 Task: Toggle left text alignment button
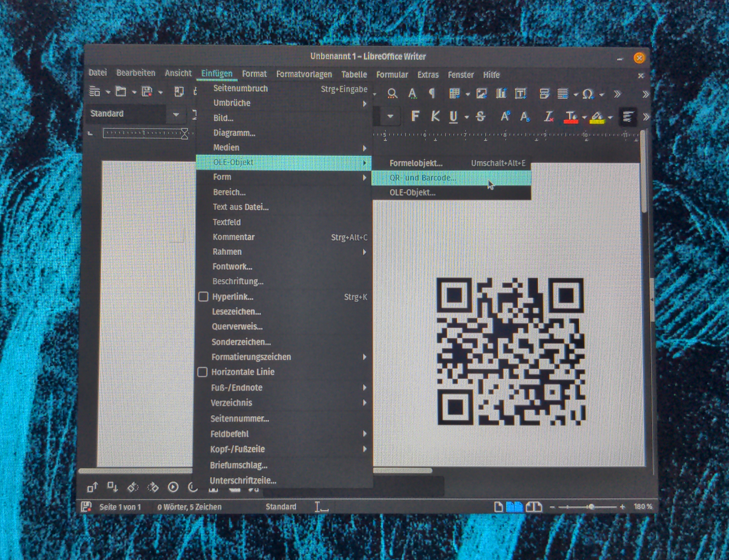(x=628, y=117)
